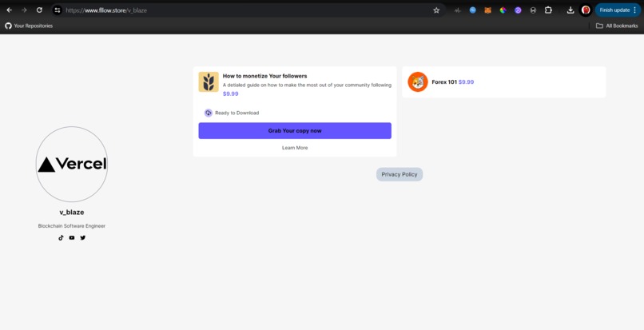Click How to monetize Your followers title
Screen dimensions: 644x330
pos(265,76)
